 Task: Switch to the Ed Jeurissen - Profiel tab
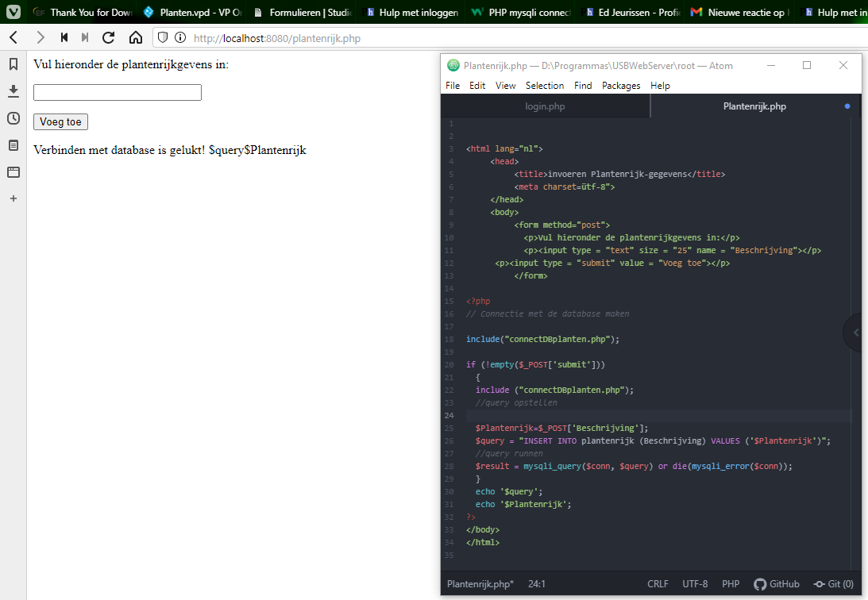(x=631, y=12)
